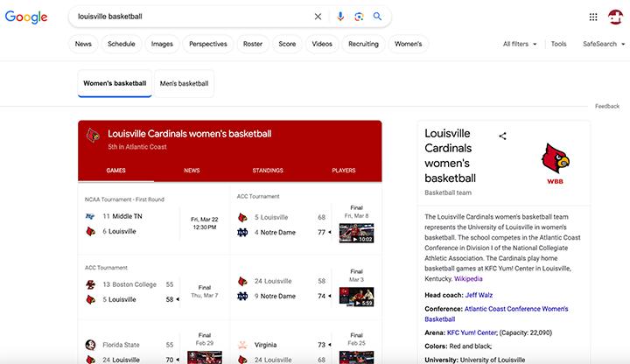Viewport: 630px width, 364px height.
Task: Click the Cardinals WBB logo image
Action: coord(556,164)
